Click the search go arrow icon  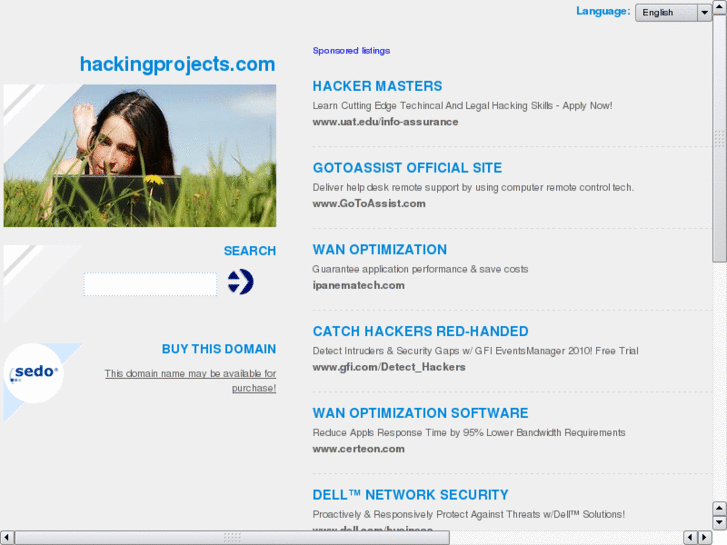click(x=240, y=282)
